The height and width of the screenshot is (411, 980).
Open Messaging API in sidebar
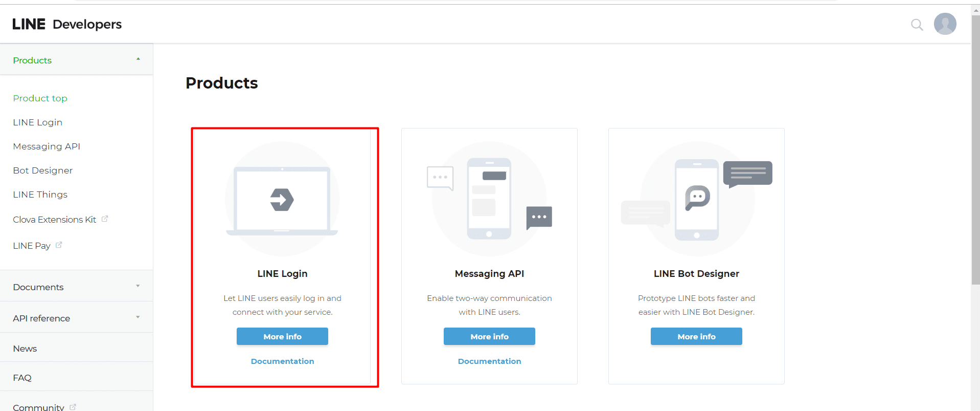(47, 146)
